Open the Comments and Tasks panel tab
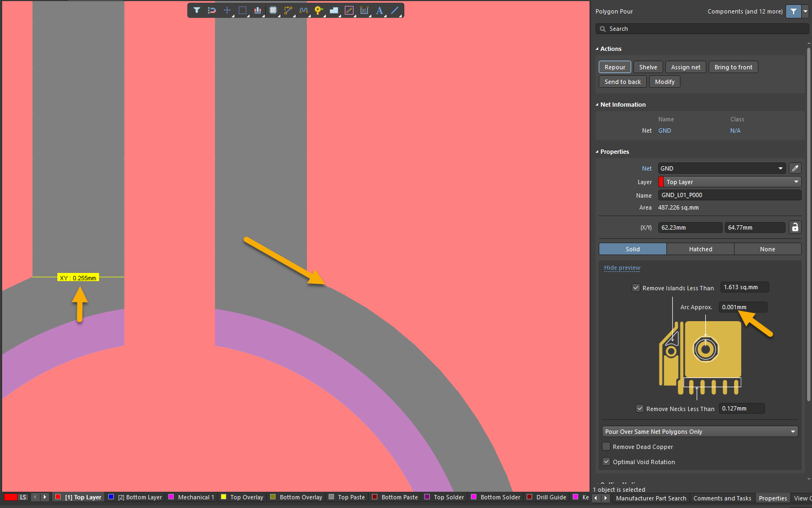 tap(722, 498)
